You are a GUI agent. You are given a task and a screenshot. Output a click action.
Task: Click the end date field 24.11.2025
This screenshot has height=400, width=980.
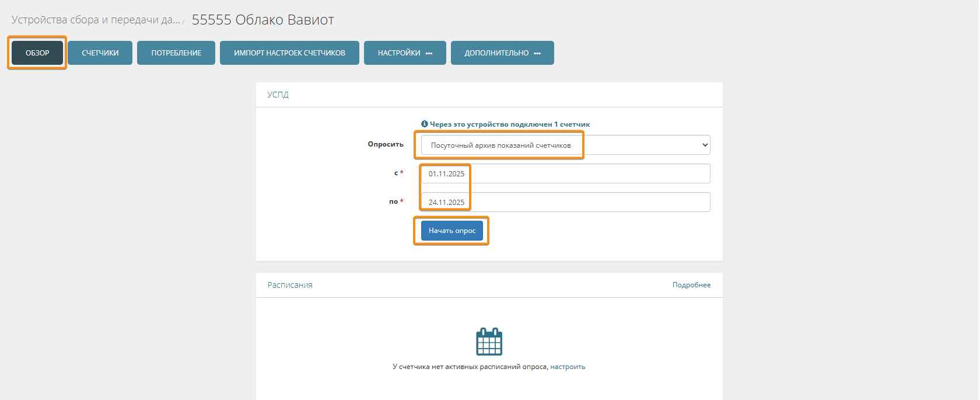click(x=565, y=203)
